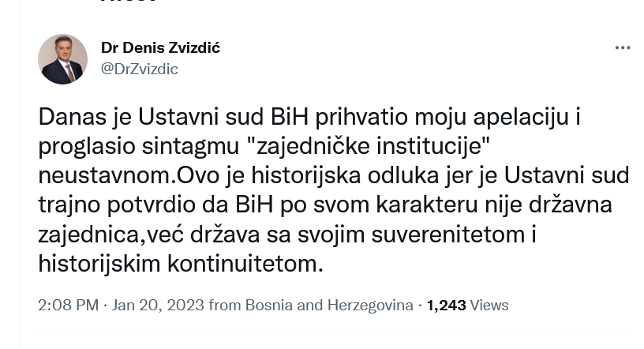Click the word from before the location
Screen dimensions: 644x349
[225, 305]
